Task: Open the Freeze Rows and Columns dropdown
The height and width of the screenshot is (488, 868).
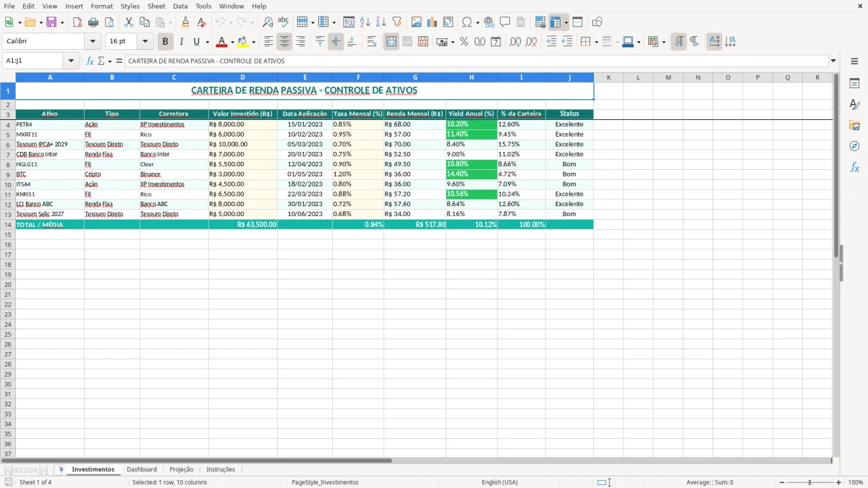Action: 566,22
